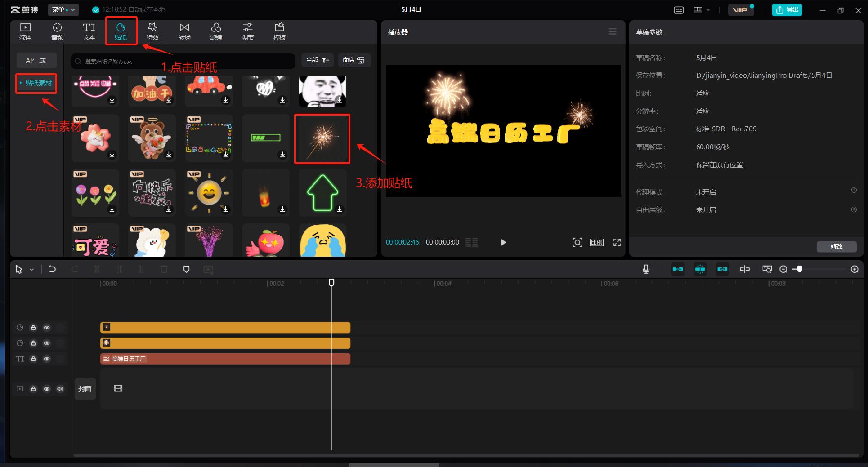Click the microphone record voiceover icon
Image resolution: width=868 pixels, height=467 pixels.
coord(646,269)
